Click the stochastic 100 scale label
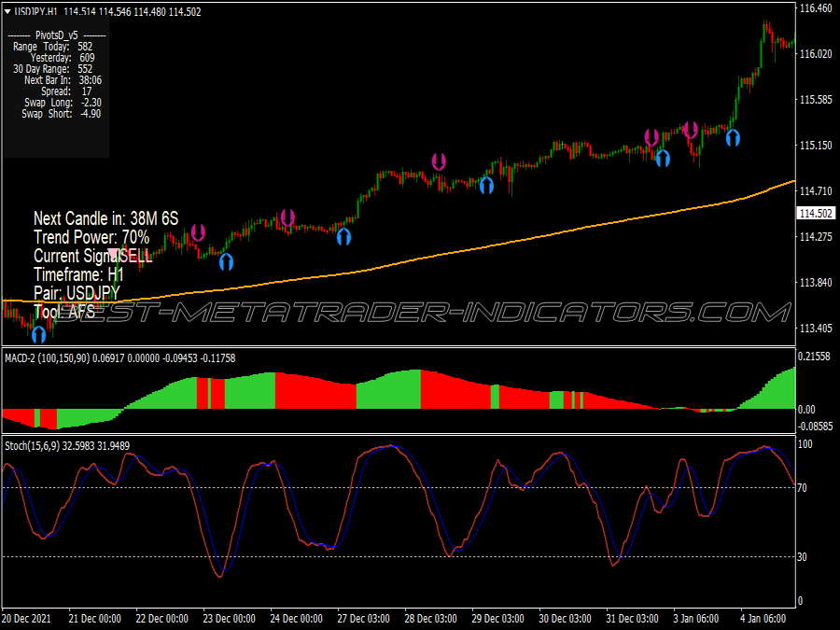840x630 pixels. pyautogui.click(x=805, y=444)
